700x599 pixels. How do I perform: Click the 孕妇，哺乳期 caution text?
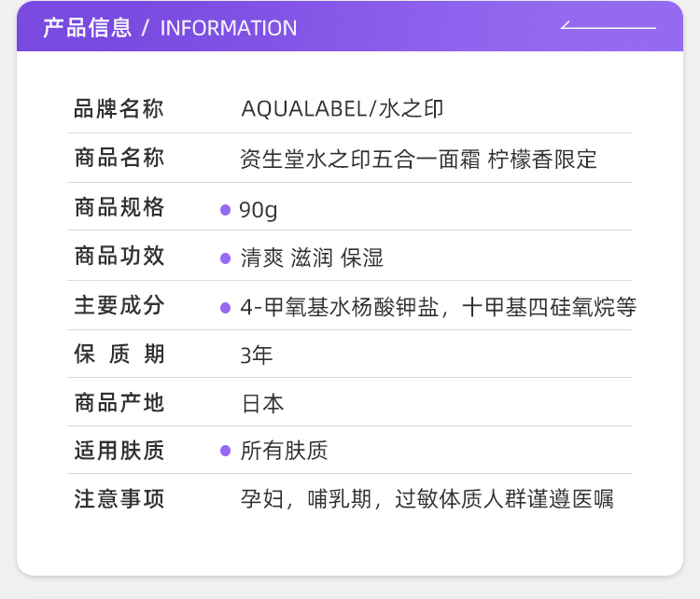[x=306, y=499]
